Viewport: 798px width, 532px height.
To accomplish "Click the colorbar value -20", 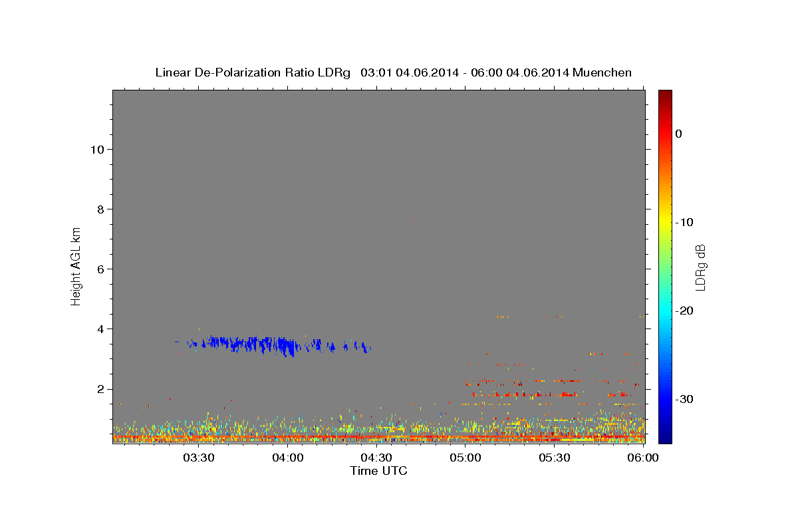I will click(685, 311).
